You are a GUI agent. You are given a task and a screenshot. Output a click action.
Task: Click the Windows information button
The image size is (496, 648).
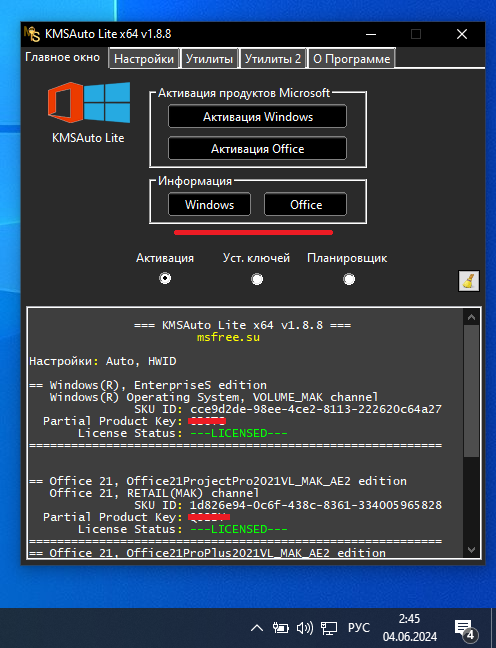tap(210, 204)
